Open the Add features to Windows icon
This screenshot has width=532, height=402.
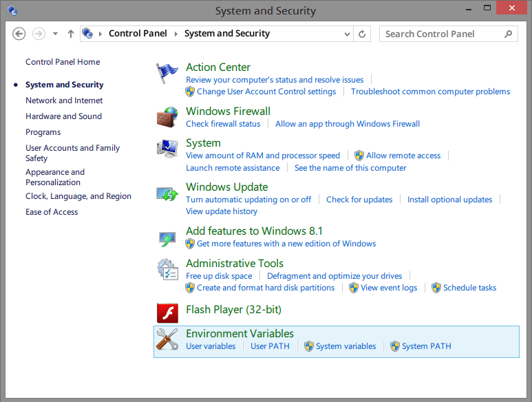[167, 238]
